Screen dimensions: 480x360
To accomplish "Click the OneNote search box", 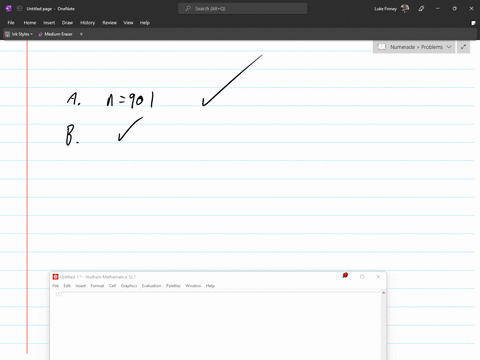I will (243, 8).
